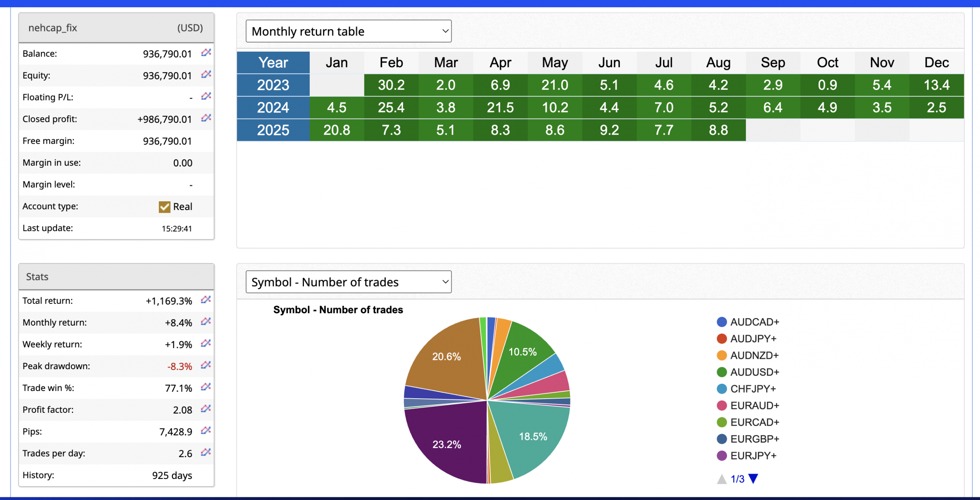Open chart icon for Floating P/L
Image resolution: width=980 pixels, height=500 pixels.
click(x=206, y=96)
